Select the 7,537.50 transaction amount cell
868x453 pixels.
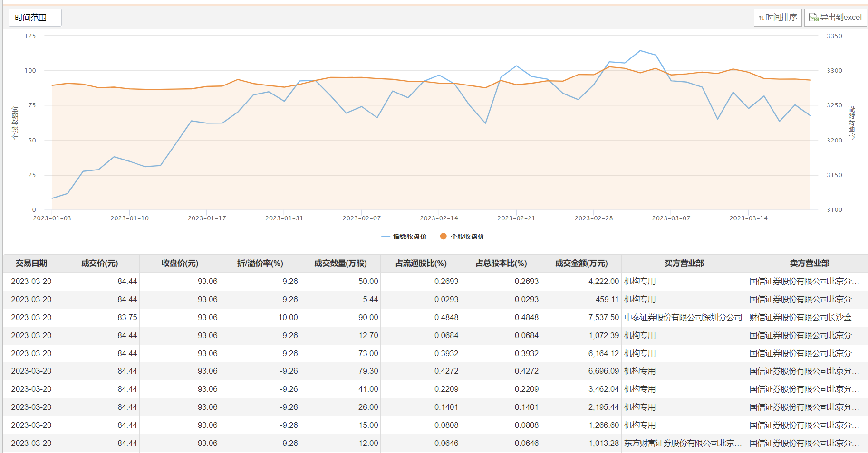coord(603,317)
